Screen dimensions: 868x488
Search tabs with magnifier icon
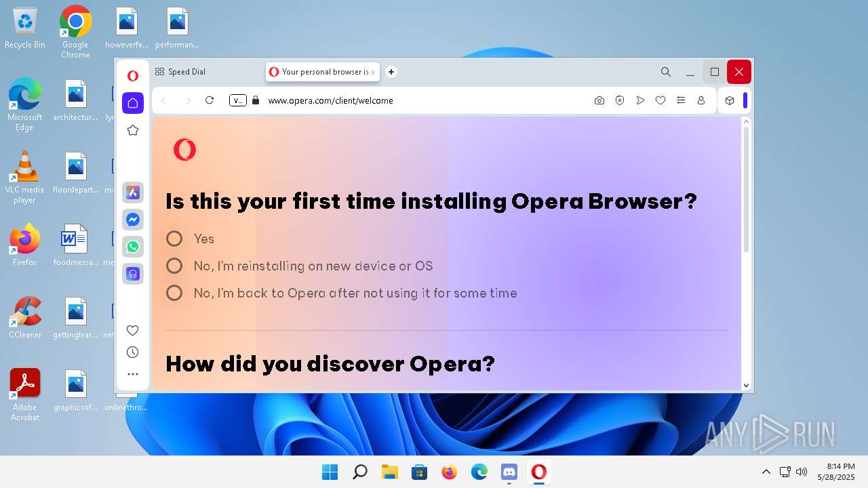(666, 72)
